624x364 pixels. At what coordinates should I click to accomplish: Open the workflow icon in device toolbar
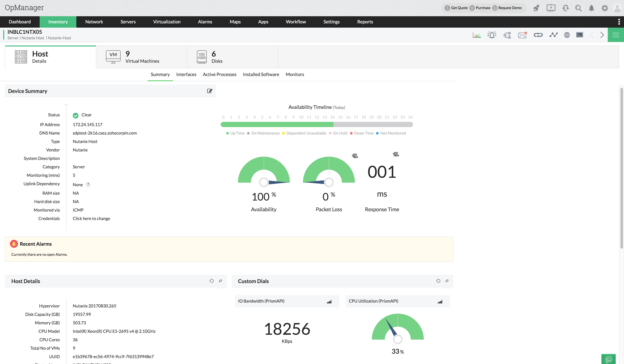tap(507, 35)
